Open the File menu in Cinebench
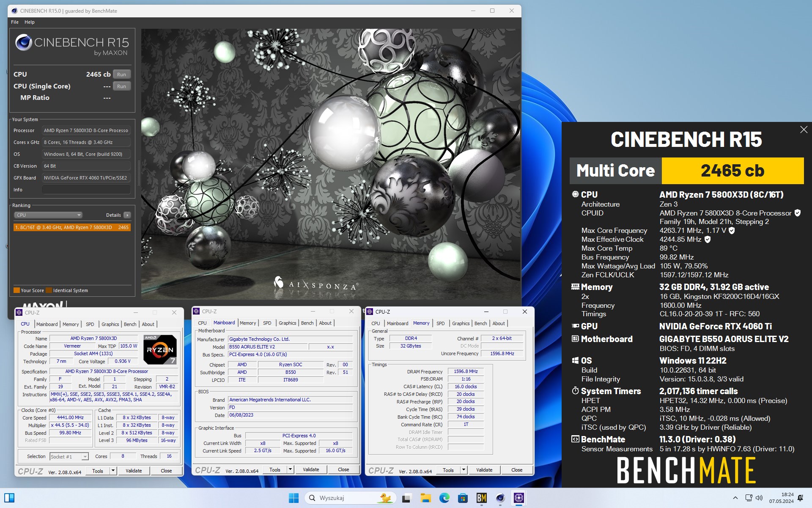This screenshot has height=508, width=812. 15,22
